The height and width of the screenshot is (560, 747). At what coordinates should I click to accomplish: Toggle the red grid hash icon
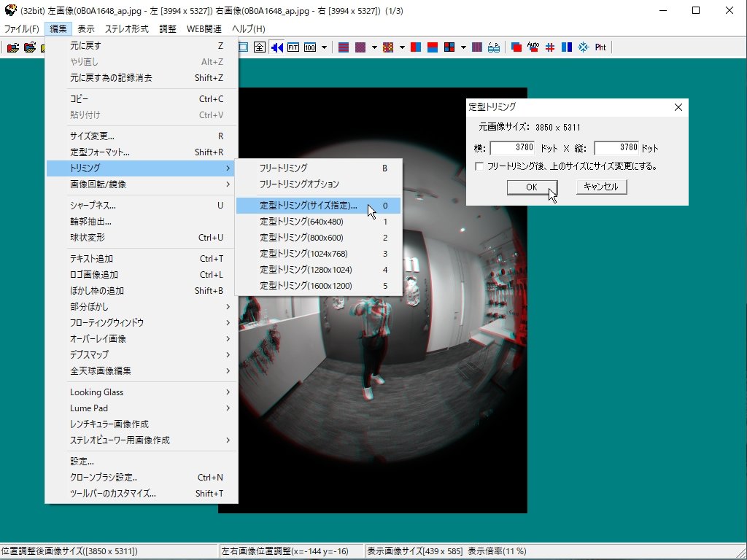[x=550, y=47]
